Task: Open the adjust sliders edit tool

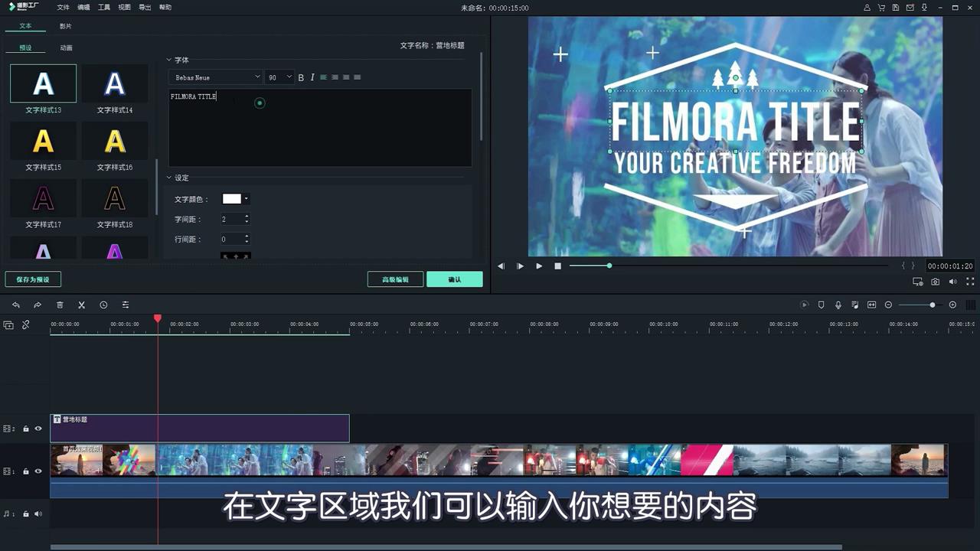Action: 126,305
